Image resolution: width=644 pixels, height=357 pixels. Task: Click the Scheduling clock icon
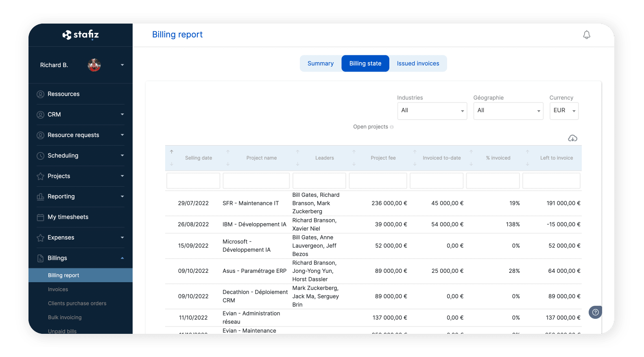click(x=40, y=156)
